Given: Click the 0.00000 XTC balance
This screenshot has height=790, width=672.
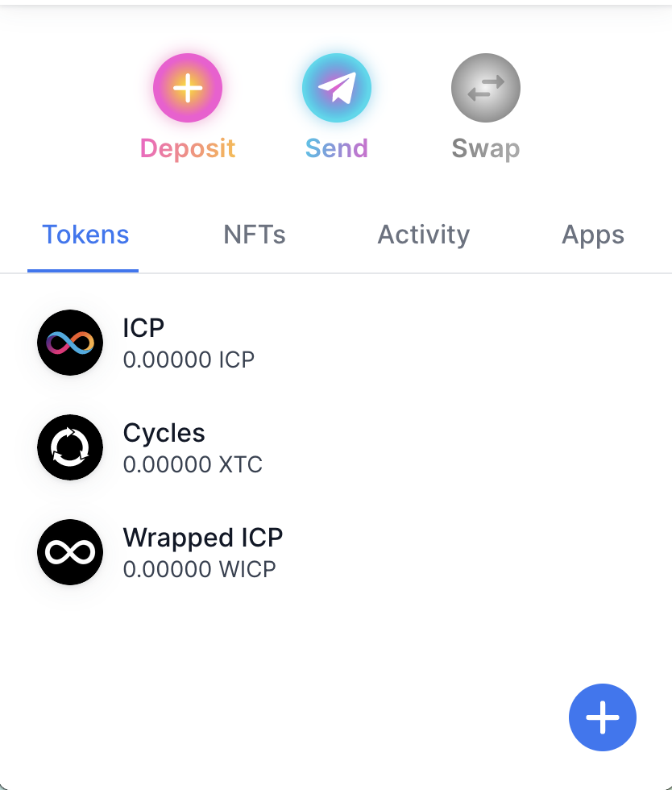Looking at the screenshot, I should (x=193, y=464).
